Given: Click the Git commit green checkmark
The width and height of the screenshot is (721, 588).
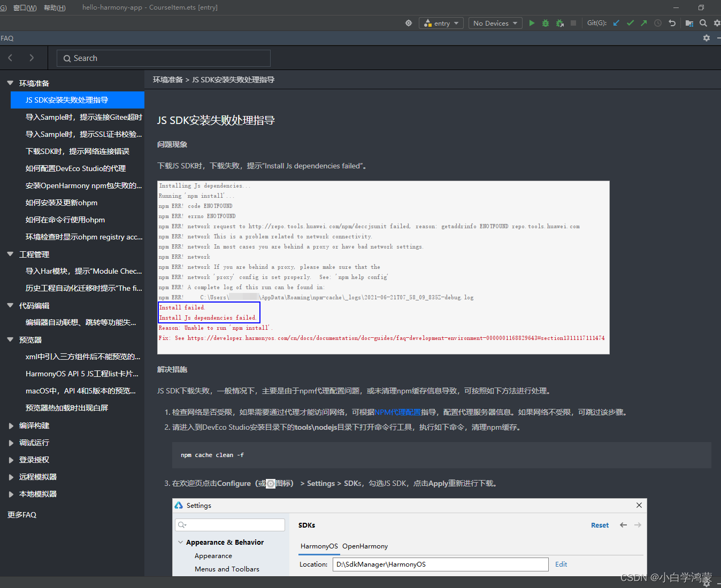Looking at the screenshot, I should pyautogui.click(x=630, y=23).
